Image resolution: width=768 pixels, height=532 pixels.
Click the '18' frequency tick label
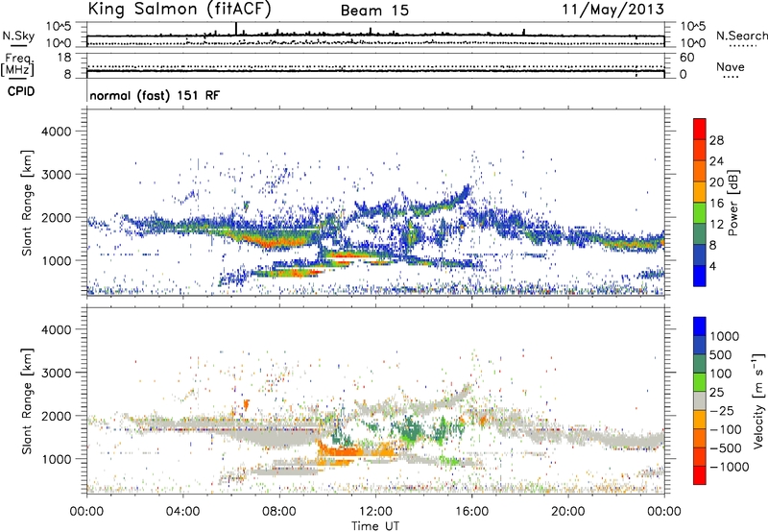pyautogui.click(x=64, y=58)
